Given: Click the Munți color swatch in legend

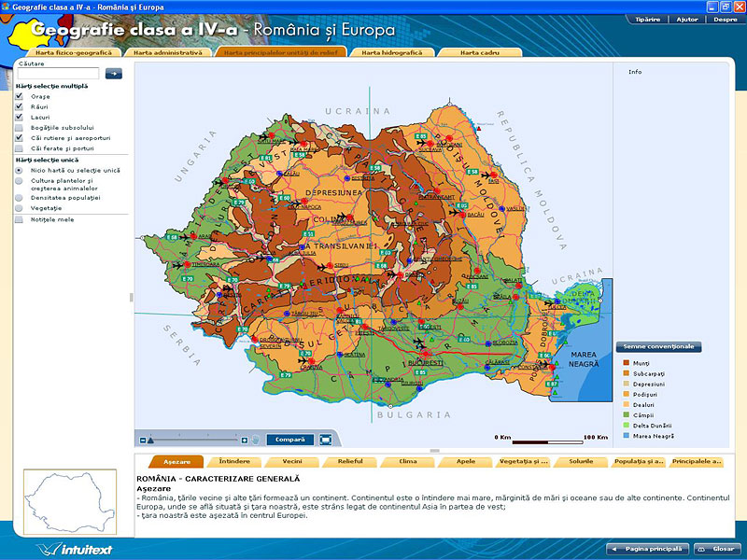Looking at the screenshot, I should pyautogui.click(x=626, y=362).
